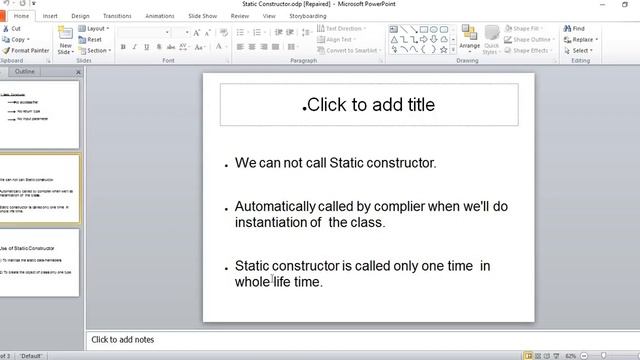Viewport: 640px width, 360px height.
Task: Toggle Bold formatting
Action: pyautogui.click(x=123, y=47)
